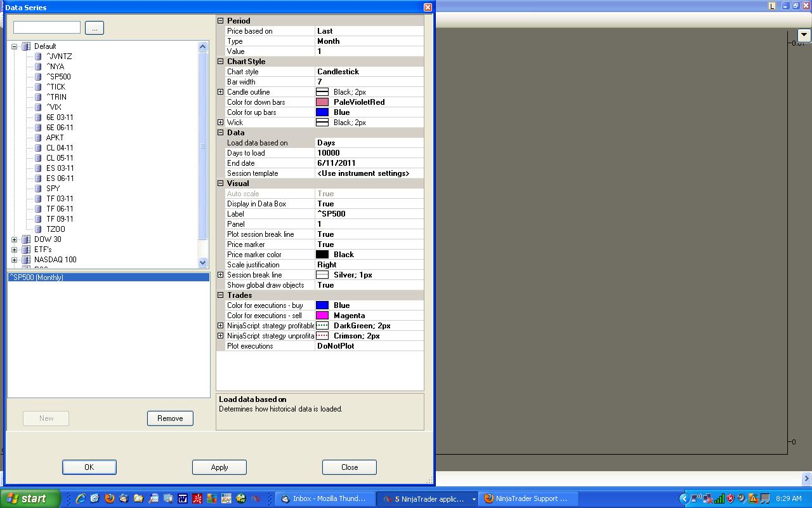Launch Firefox from the quick launch bar

tap(109, 498)
